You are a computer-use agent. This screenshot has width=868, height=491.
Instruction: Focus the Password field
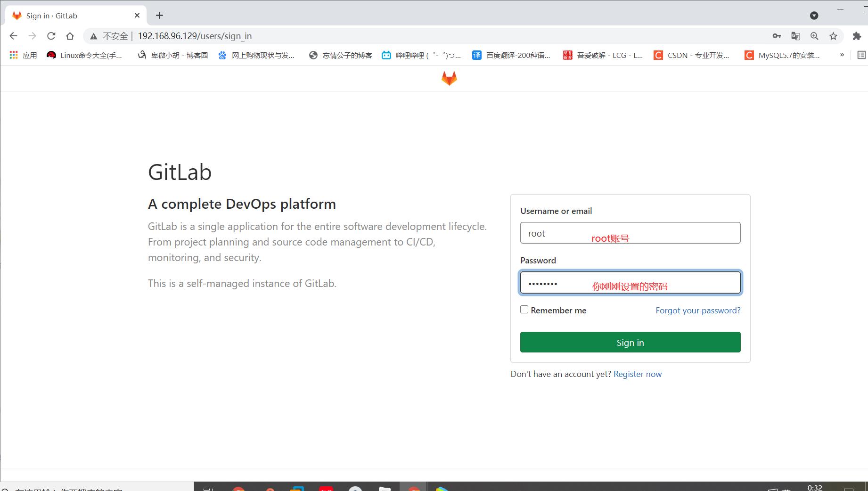(x=630, y=282)
